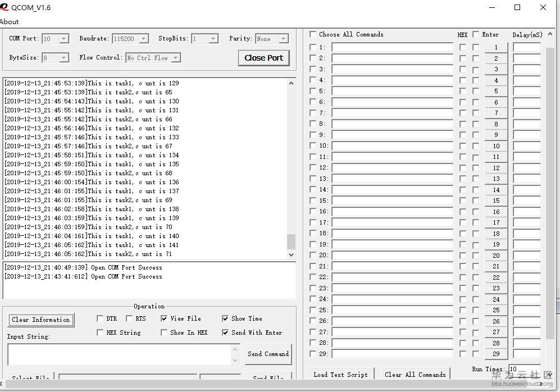560x392 pixels.
Task: Enable the HEX String checkbox
Action: click(x=100, y=332)
